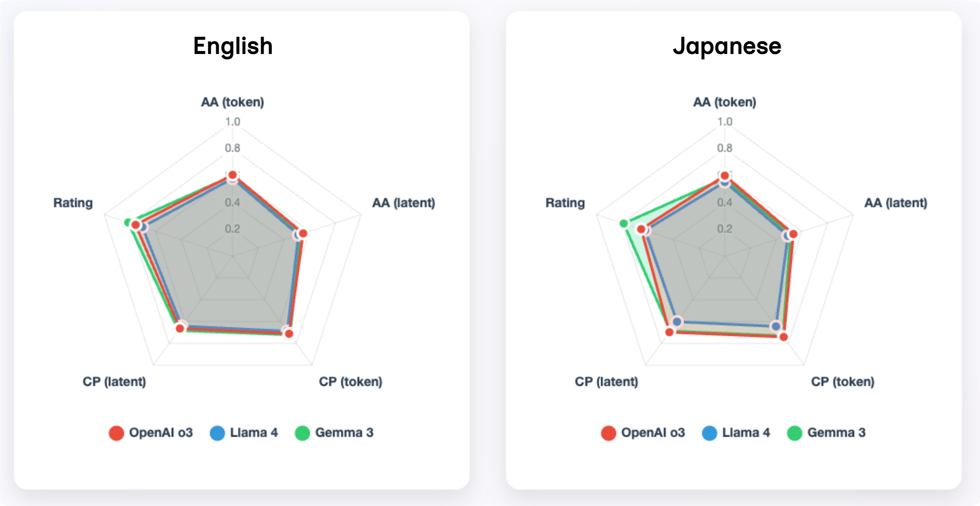Select green Gemma 3 Rating point in Japanese chart
Screen dimensions: 980x506
624,223
